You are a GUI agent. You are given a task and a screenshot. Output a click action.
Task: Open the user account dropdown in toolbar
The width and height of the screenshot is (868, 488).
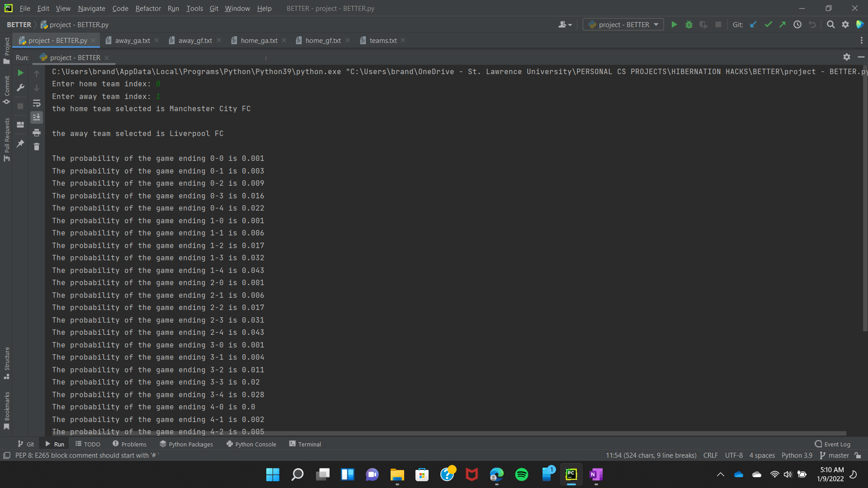pos(565,25)
